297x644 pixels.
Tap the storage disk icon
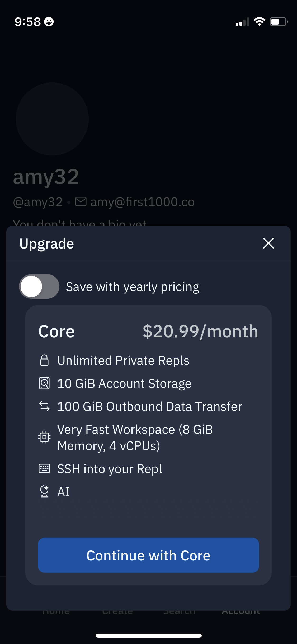pos(44,383)
